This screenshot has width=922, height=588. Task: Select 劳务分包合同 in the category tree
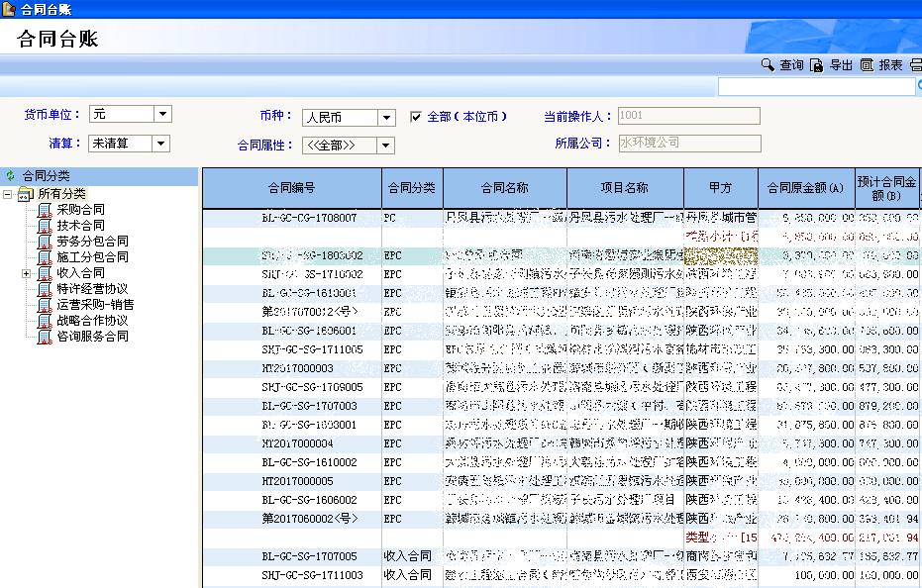coord(92,242)
